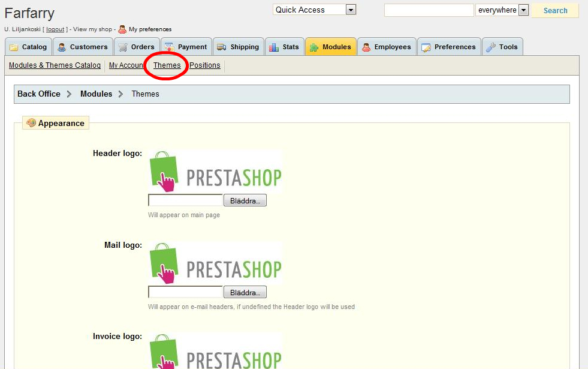The image size is (588, 369).
Task: Click the Modules puzzle piece icon
Action: pyautogui.click(x=314, y=47)
